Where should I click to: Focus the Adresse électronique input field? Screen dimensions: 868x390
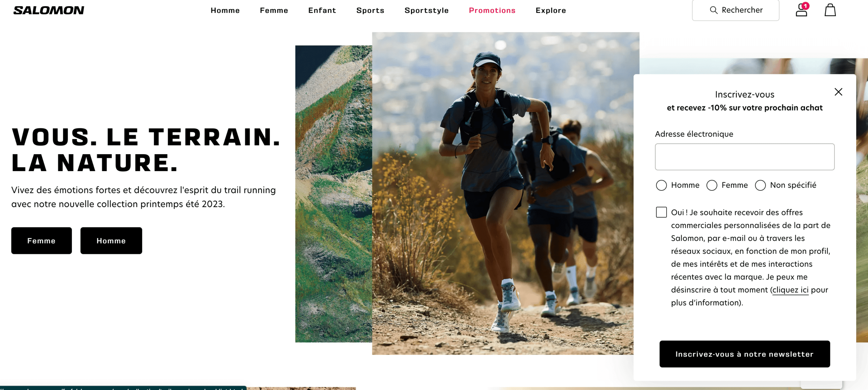(745, 157)
